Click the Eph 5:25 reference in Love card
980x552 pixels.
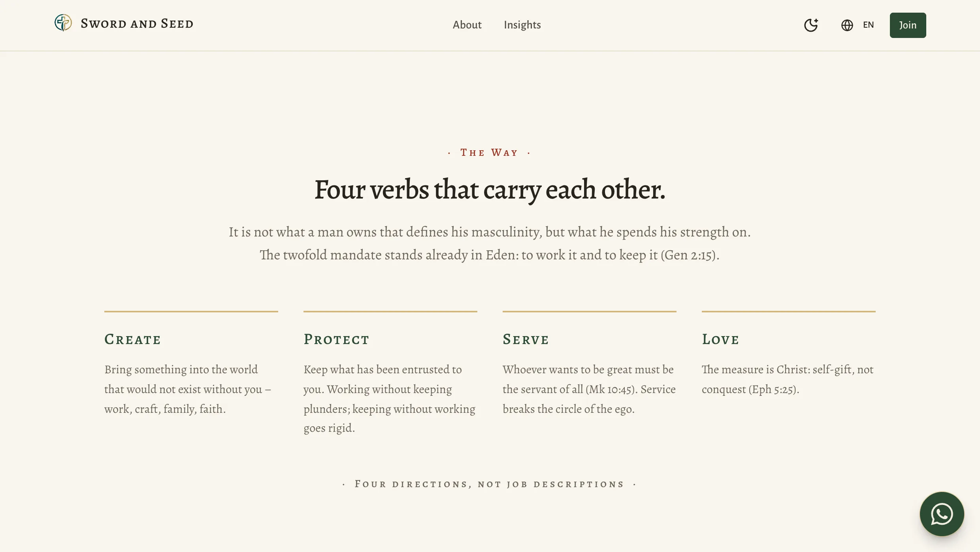click(773, 389)
